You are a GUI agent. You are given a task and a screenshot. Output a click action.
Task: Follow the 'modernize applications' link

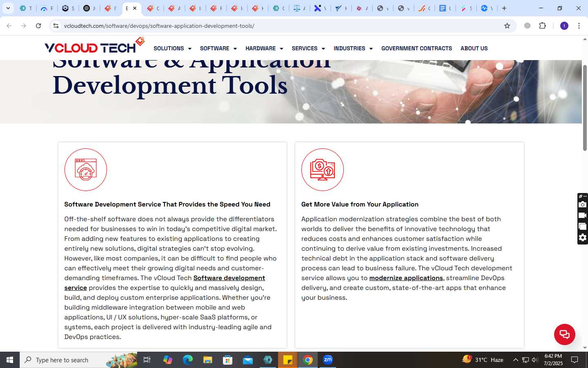pos(406,278)
